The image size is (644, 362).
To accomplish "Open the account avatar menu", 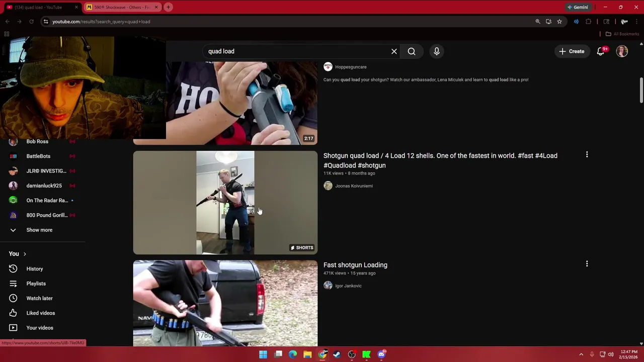I will (622, 51).
